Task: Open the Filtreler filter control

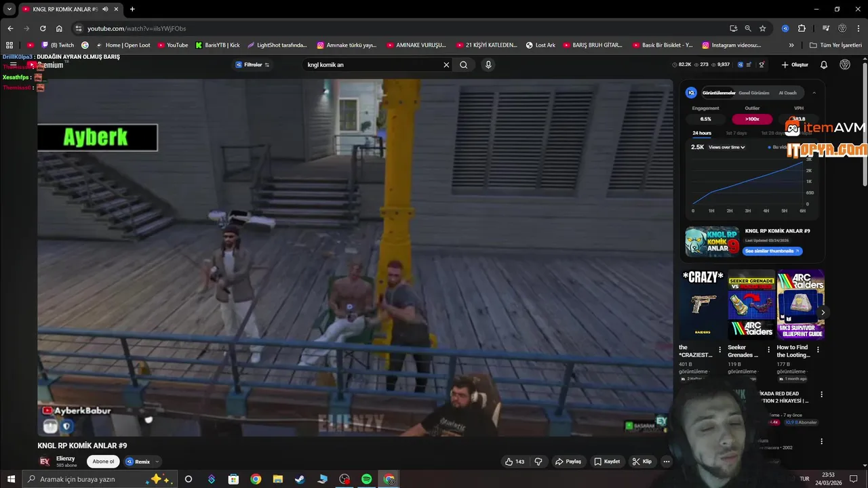Action: point(253,65)
